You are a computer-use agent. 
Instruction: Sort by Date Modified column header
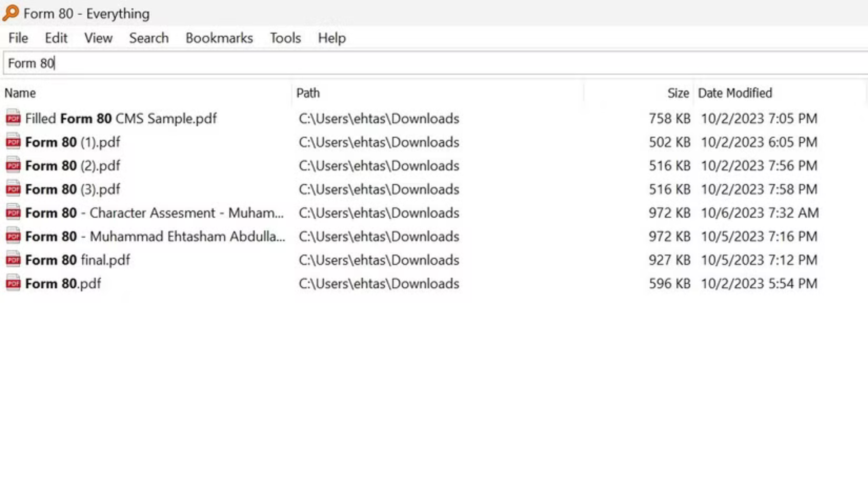coord(735,93)
